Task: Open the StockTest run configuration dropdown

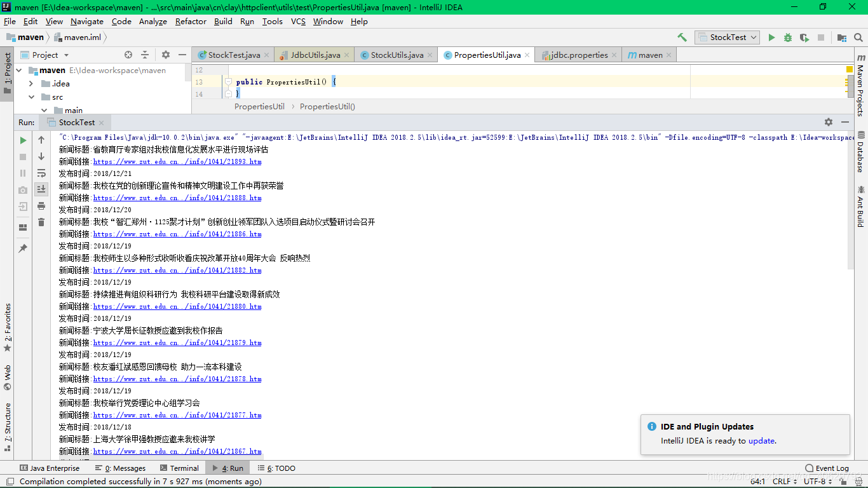Action: pos(753,37)
